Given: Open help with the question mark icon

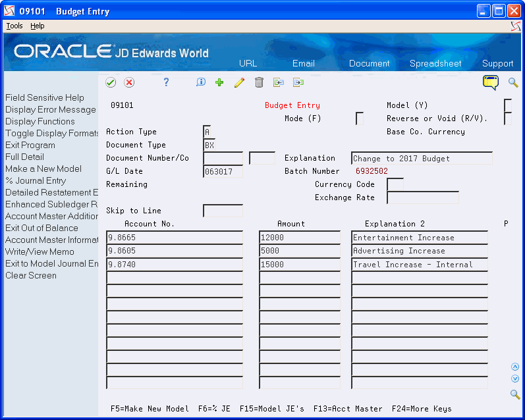Looking at the screenshot, I should point(166,82).
